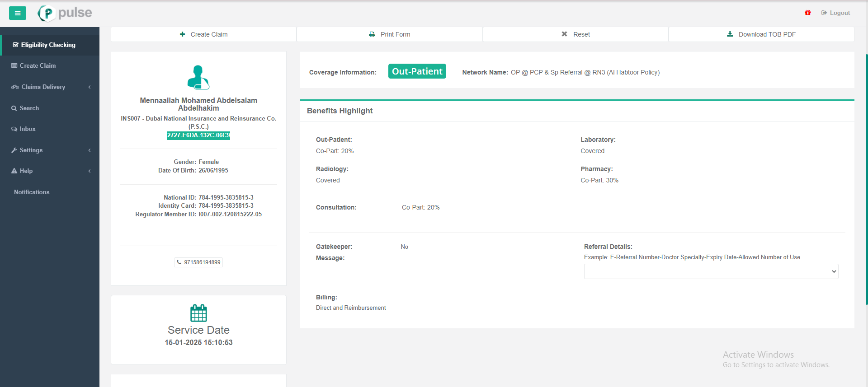Click the hamburger menu toggle button
Image resolution: width=868 pixels, height=387 pixels.
click(x=18, y=13)
